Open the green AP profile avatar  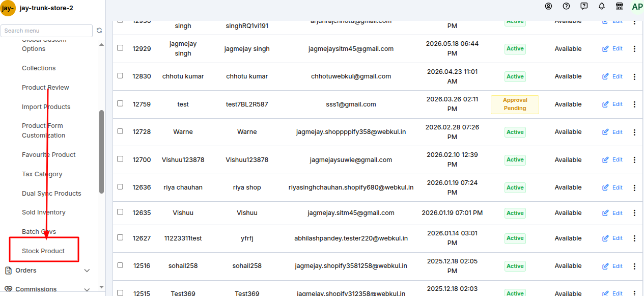tap(637, 7)
